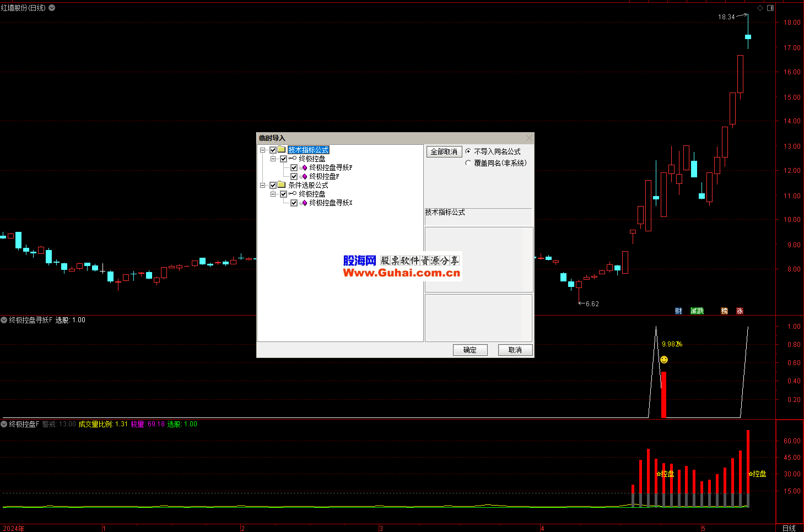Uncheck 终极控盘 checkbox under 技术指标公式
Image resolution: width=804 pixels, height=532 pixels.
point(283,159)
